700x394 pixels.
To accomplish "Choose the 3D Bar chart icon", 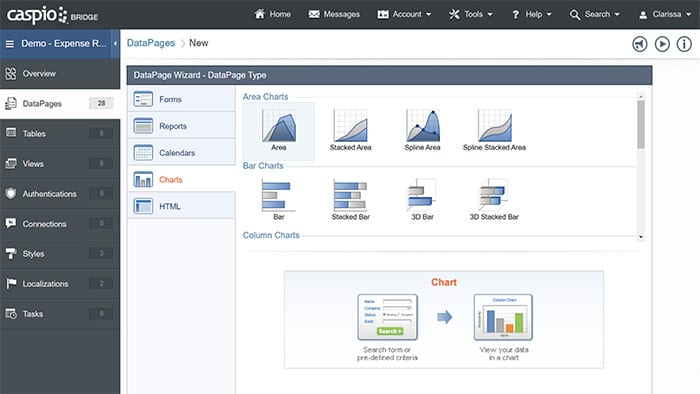I will (x=422, y=195).
